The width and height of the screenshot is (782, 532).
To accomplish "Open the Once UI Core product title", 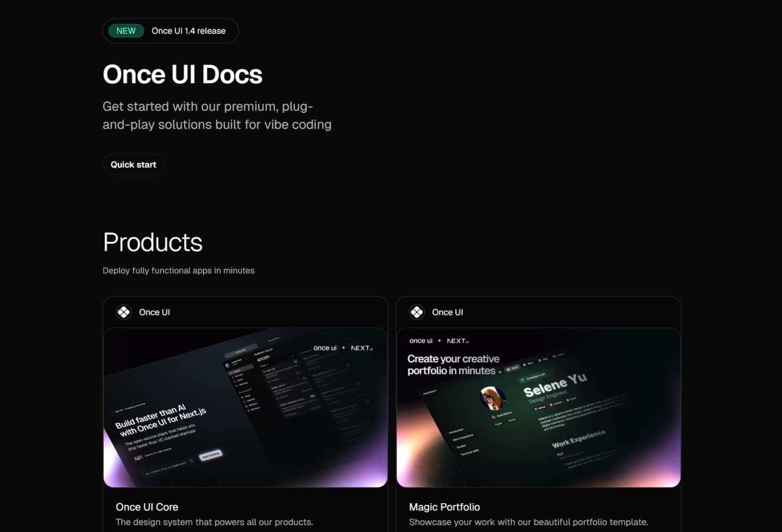I will coord(147,507).
